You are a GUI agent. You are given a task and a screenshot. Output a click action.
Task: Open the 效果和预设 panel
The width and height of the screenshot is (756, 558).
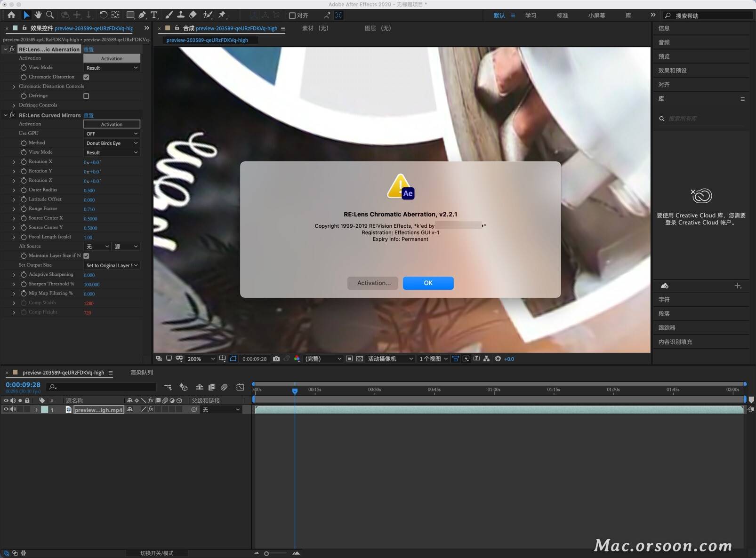tap(672, 71)
